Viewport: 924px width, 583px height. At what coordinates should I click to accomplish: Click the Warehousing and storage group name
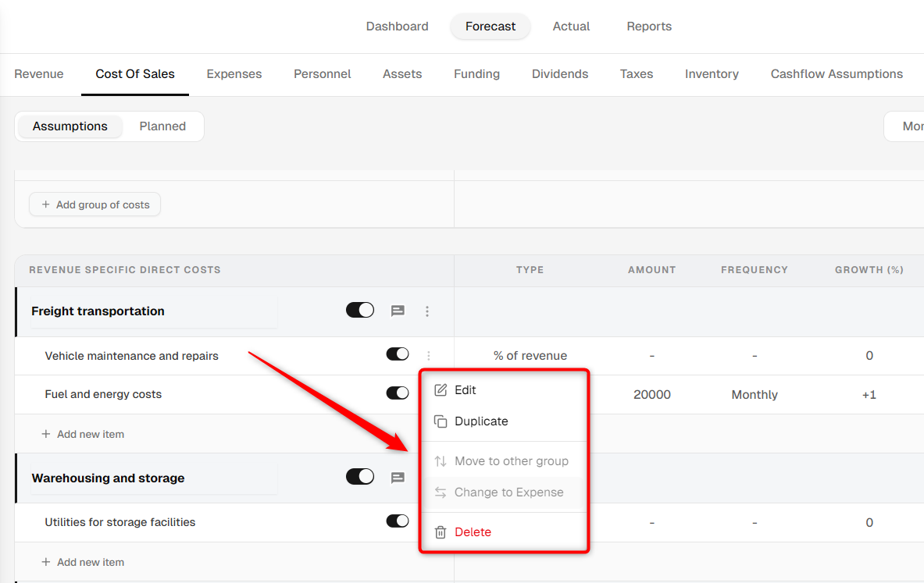pyautogui.click(x=109, y=478)
